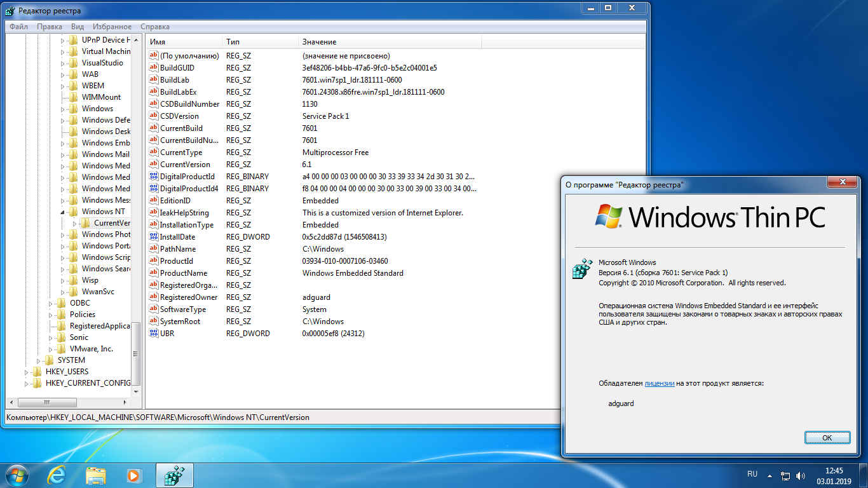Viewport: 868px width, 488px height.
Task: Click the InstallDate DWORD value icon
Action: click(x=153, y=236)
